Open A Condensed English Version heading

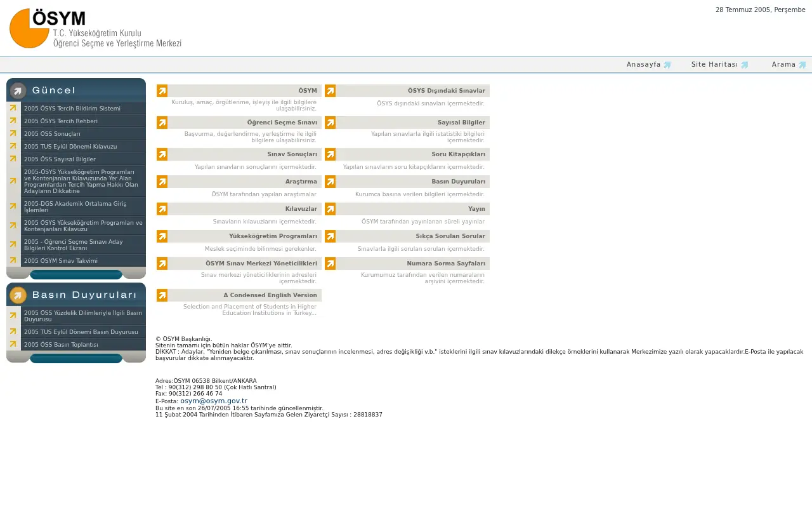click(x=270, y=295)
